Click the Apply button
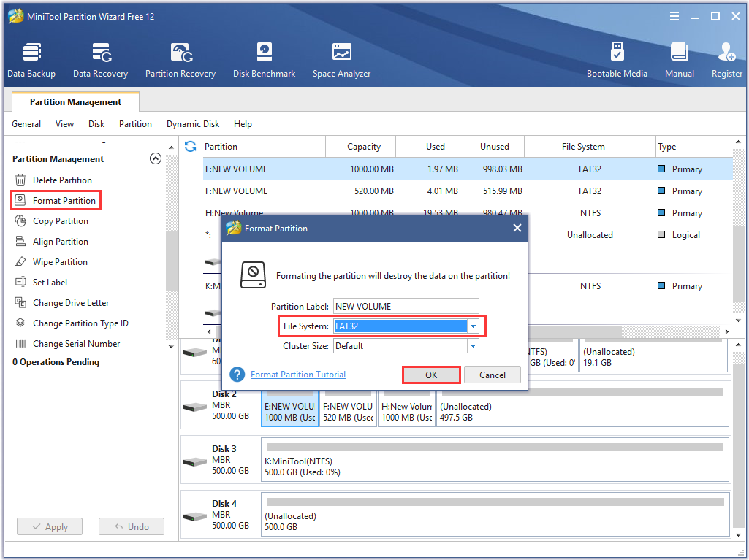 pos(50,527)
